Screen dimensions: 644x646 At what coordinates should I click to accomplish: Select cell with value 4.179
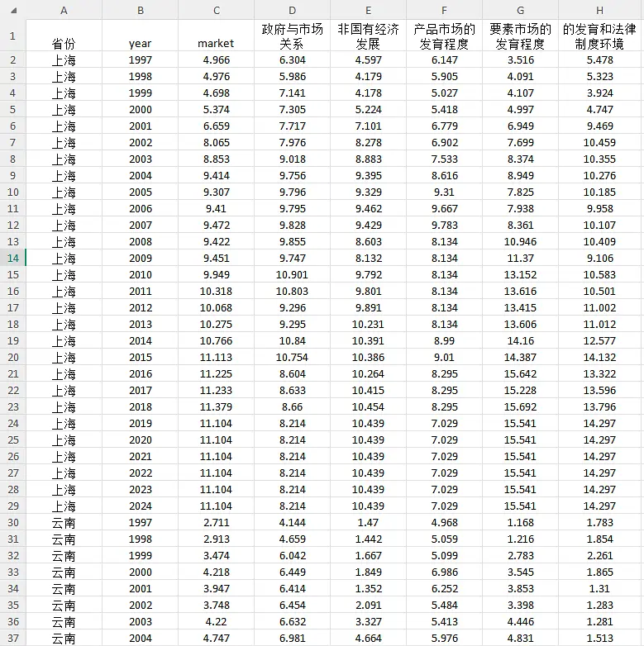tap(368, 77)
